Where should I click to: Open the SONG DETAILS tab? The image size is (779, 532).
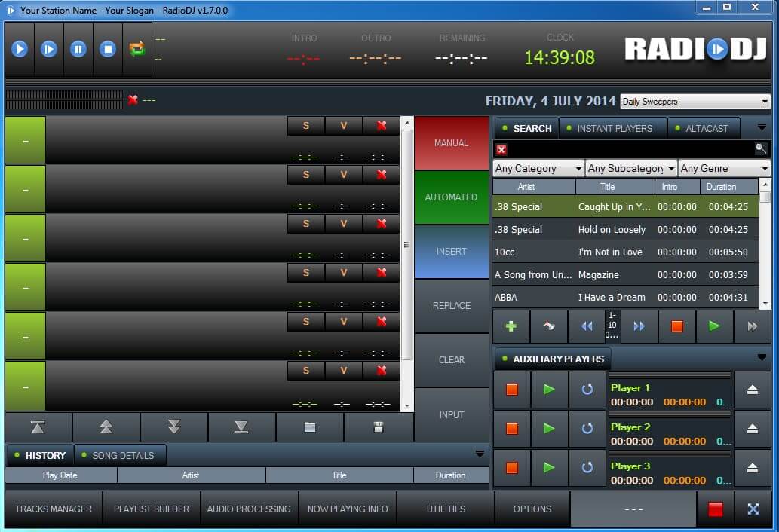click(x=120, y=456)
